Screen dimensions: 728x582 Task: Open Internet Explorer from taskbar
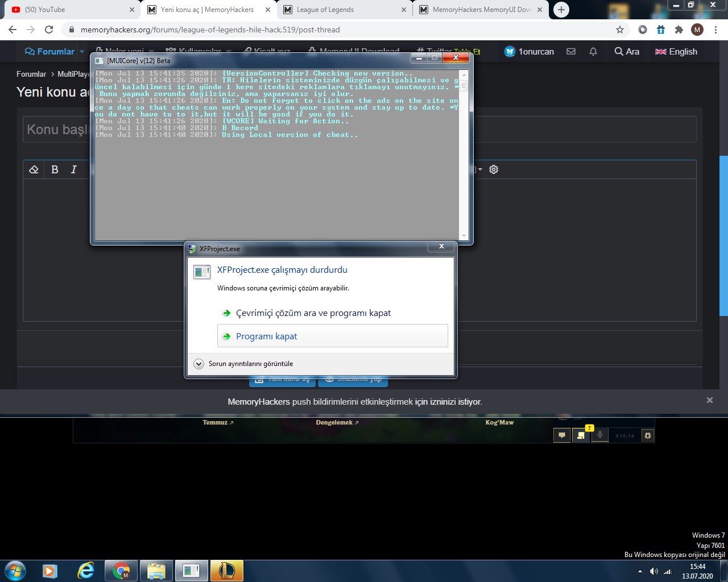click(86, 571)
